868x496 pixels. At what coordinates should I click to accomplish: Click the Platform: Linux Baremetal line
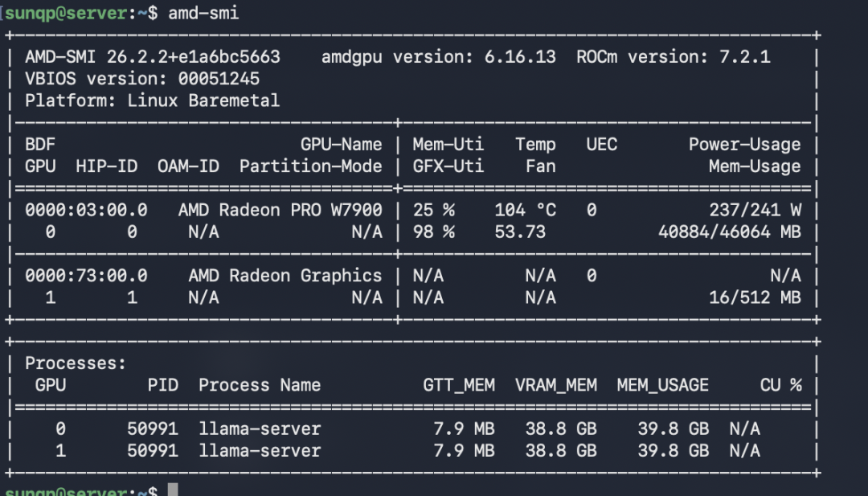152,100
